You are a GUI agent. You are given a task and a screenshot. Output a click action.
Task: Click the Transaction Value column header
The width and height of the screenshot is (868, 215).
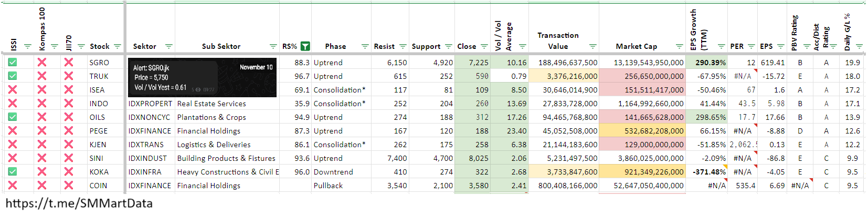tap(558, 40)
